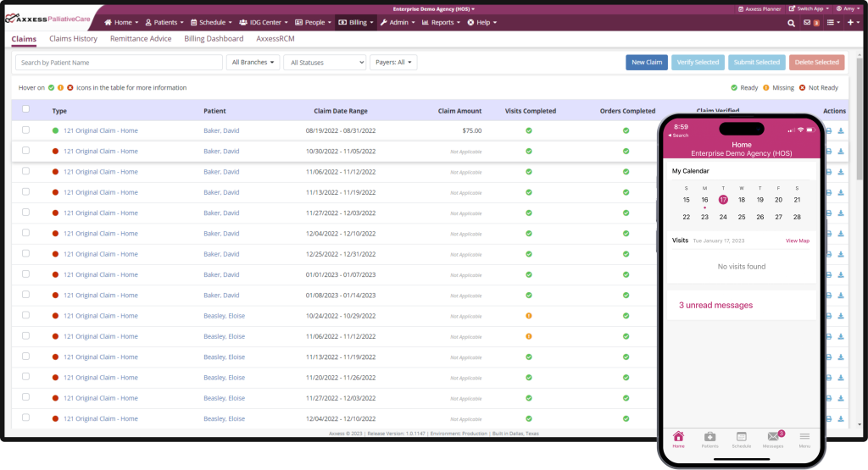Click orders completed icon for 10/30/2022 claim

click(626, 151)
